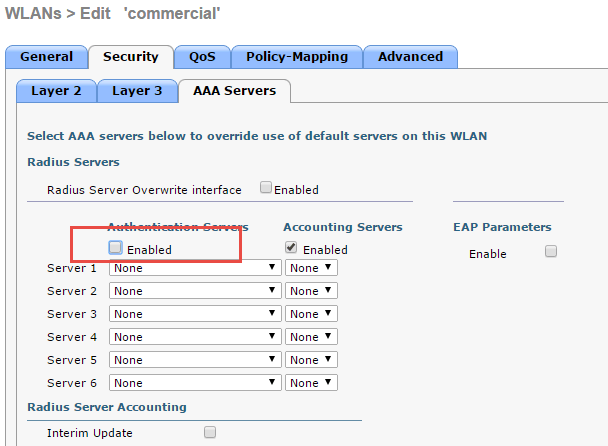
Task: Open Server 4 accounting dropdown
Action: point(311,337)
